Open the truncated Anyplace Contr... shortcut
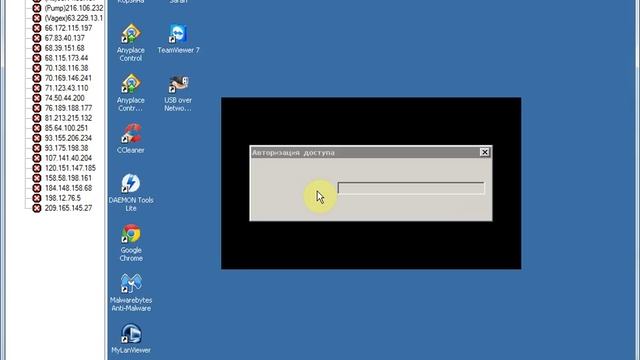Viewport: 640px width, 360px height. point(131,93)
